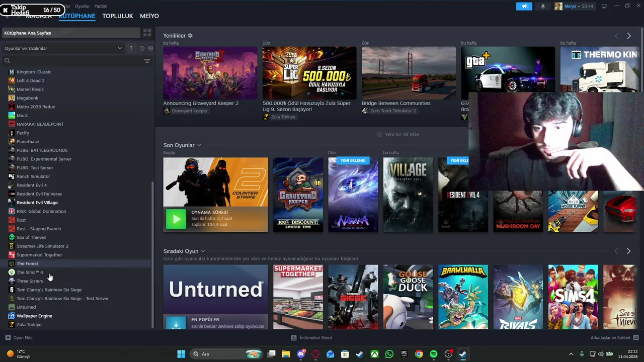Open the collections grid view icon
Image resolution: width=644 pixels, height=362 pixels.
coord(147,33)
